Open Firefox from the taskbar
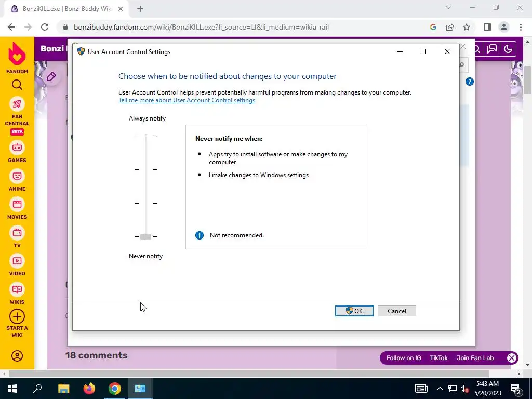Viewport: 532px width, 399px height. [x=89, y=389]
